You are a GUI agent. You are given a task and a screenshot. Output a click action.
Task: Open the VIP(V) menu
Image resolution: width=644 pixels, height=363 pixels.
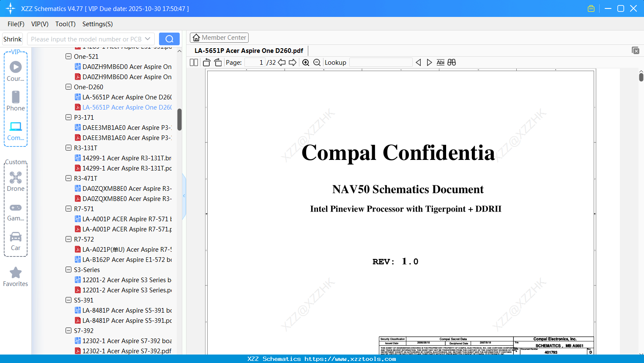point(40,24)
